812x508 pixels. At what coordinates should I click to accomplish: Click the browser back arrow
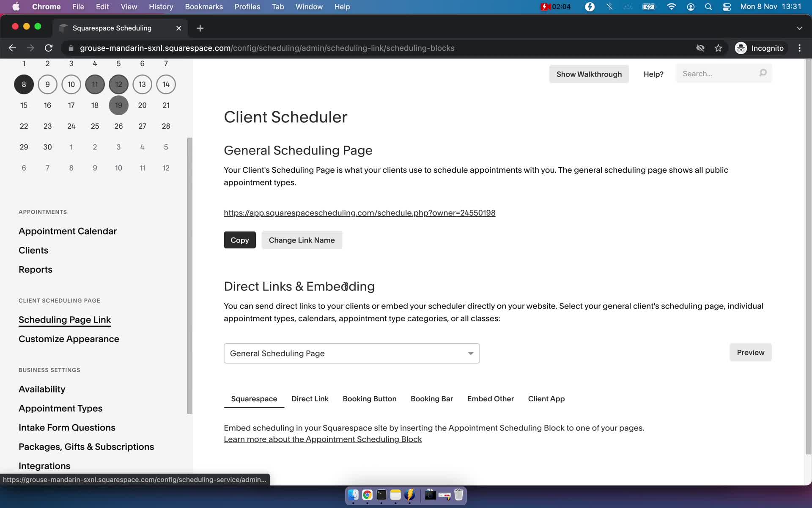point(12,48)
